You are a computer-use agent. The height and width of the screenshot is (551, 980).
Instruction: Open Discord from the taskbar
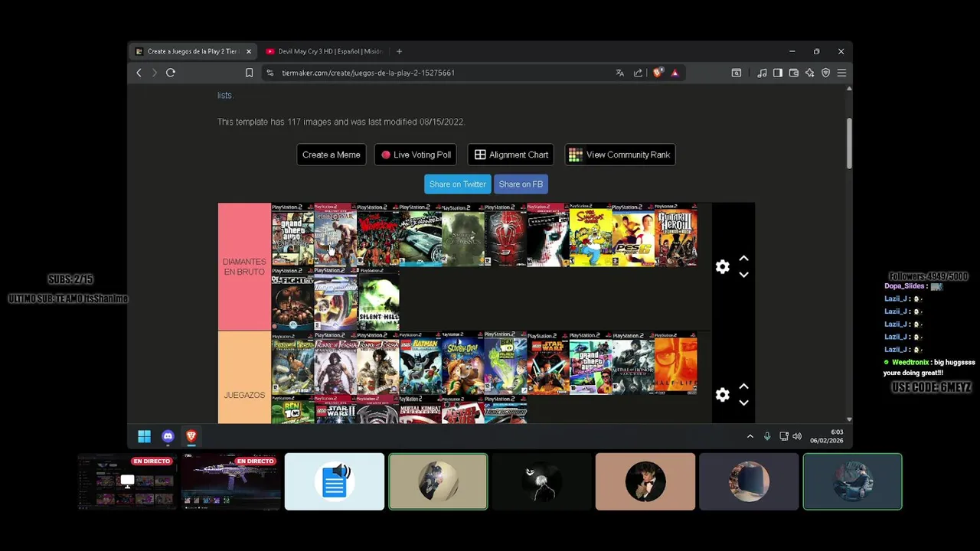pos(168,436)
